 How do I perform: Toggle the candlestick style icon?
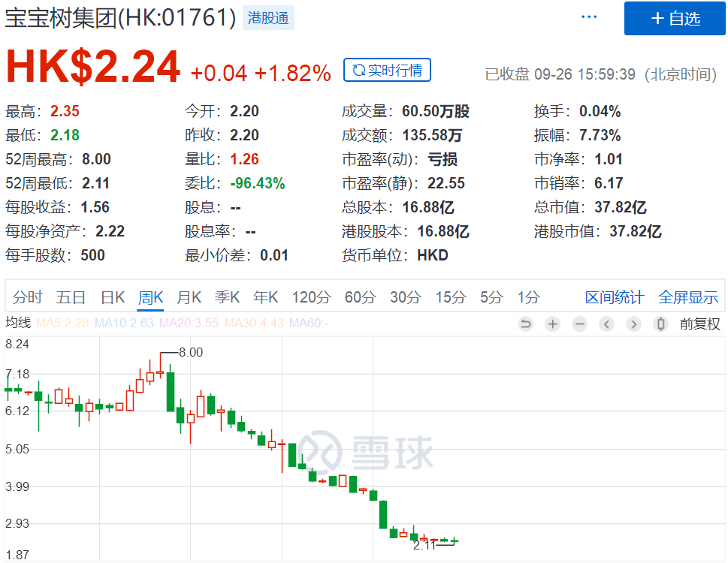click(660, 324)
